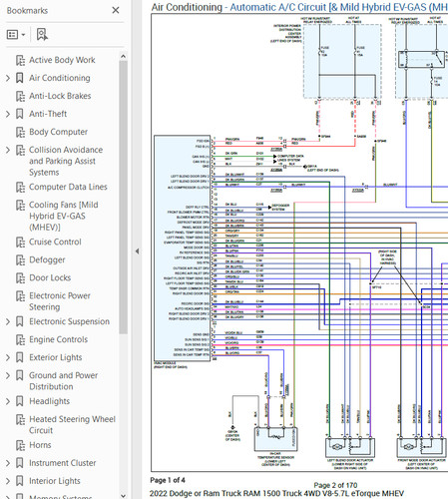Expand the Headlights bookmark
The height and width of the screenshot is (499, 448).
(x=8, y=401)
